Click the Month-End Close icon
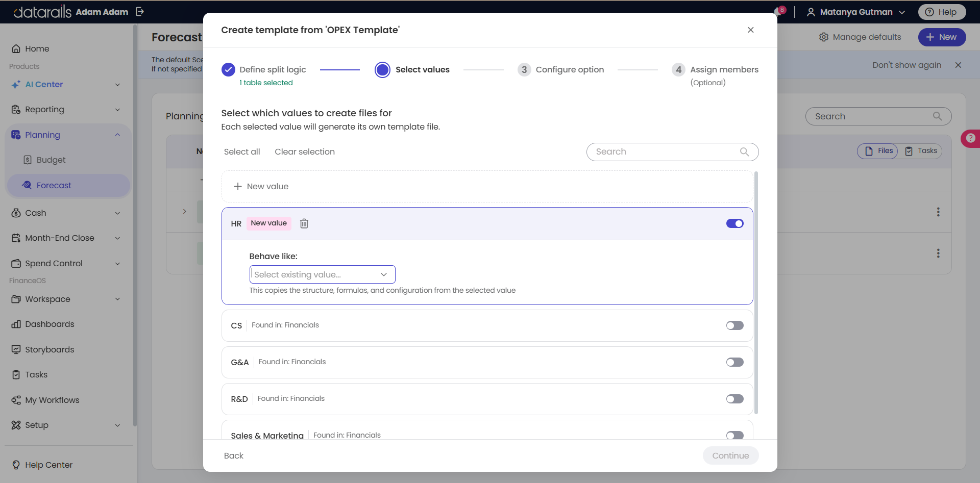 pyautogui.click(x=16, y=238)
